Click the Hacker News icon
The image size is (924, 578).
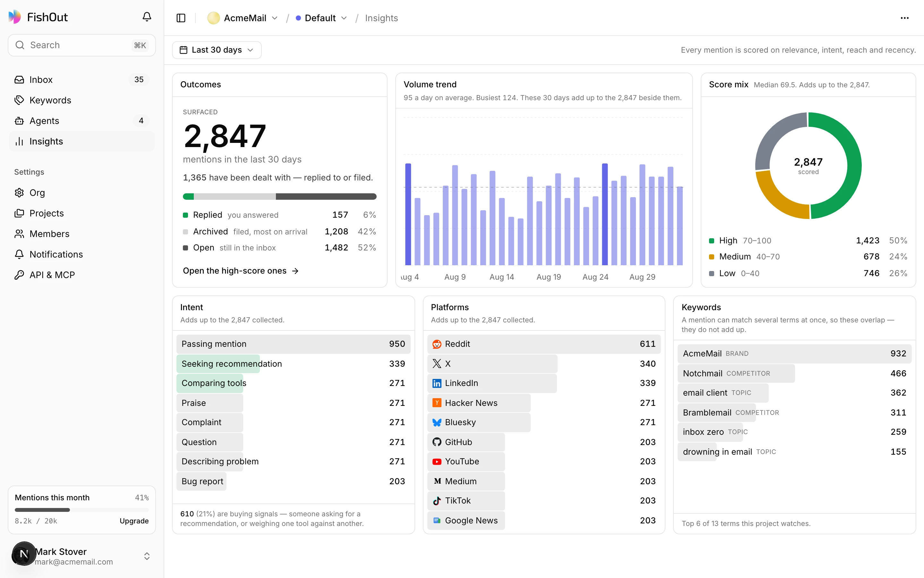(437, 403)
